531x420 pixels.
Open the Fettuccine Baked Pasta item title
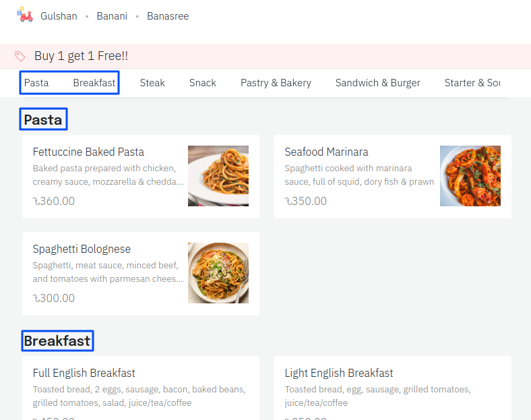coord(88,152)
